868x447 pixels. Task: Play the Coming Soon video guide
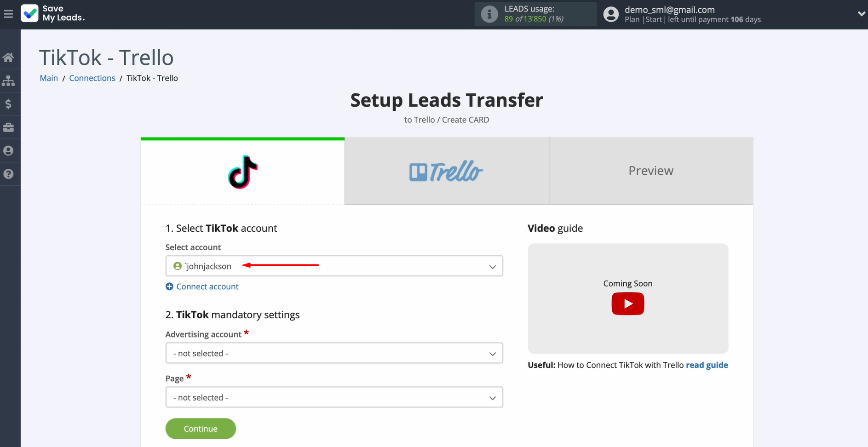tap(628, 304)
